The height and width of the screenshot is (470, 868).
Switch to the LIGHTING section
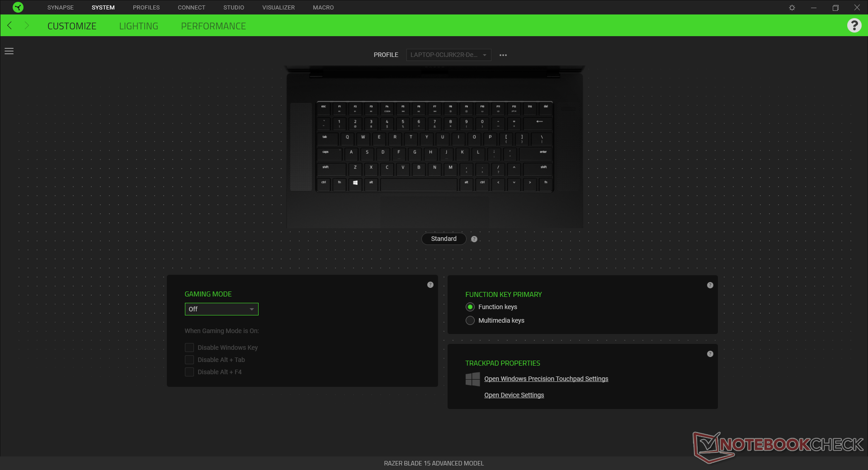point(139,26)
